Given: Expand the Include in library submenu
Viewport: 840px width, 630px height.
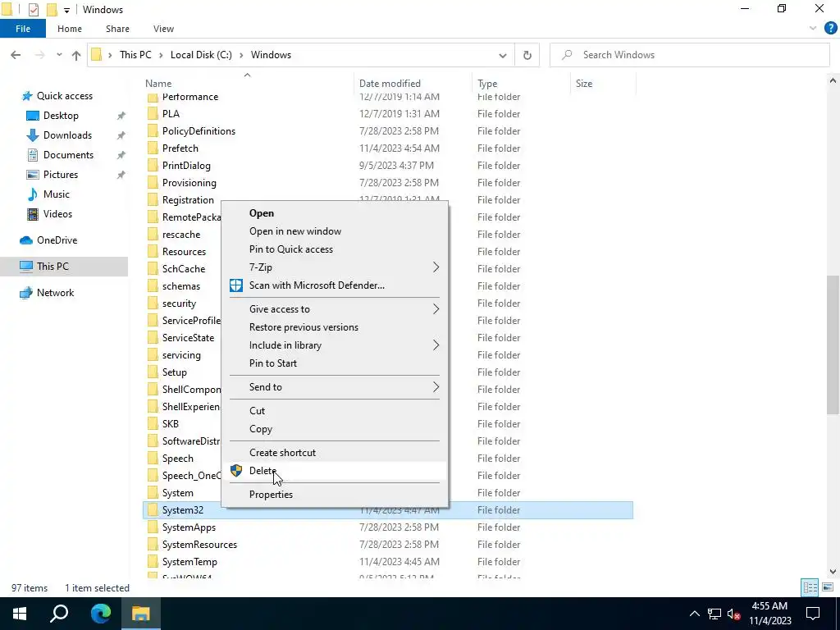Looking at the screenshot, I should pos(335,345).
